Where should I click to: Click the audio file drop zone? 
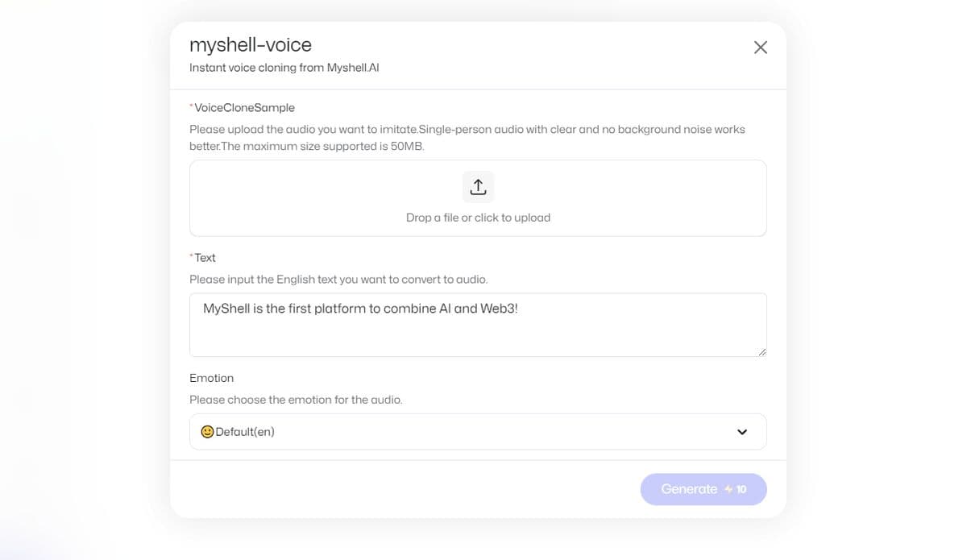pos(478,197)
